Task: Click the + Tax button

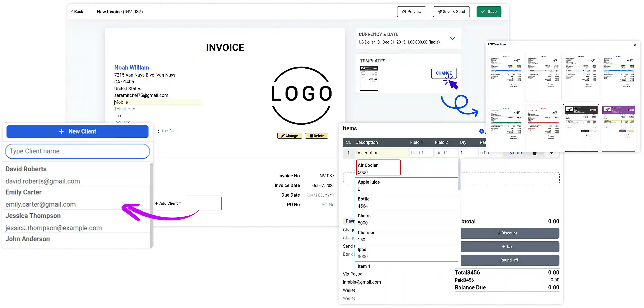Action: [507, 246]
